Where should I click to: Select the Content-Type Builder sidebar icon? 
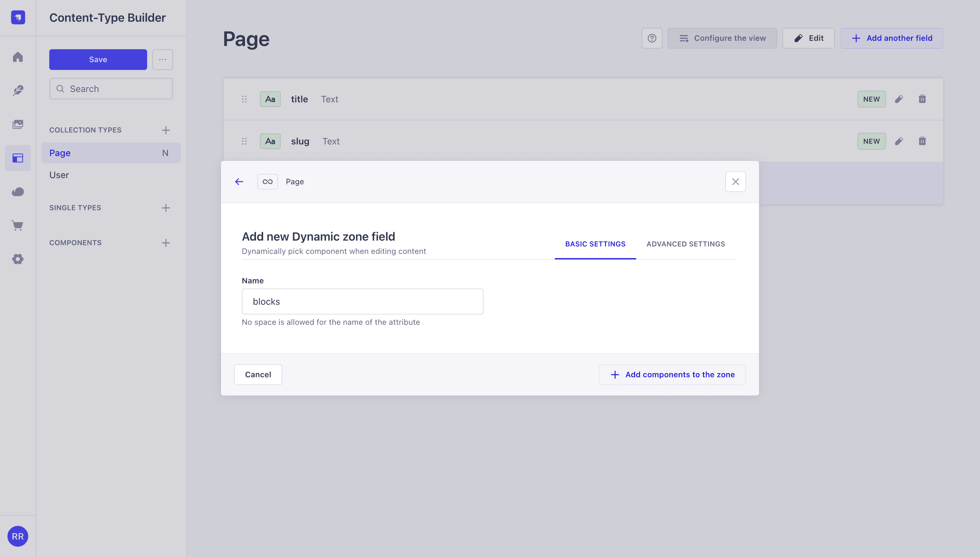click(x=18, y=158)
